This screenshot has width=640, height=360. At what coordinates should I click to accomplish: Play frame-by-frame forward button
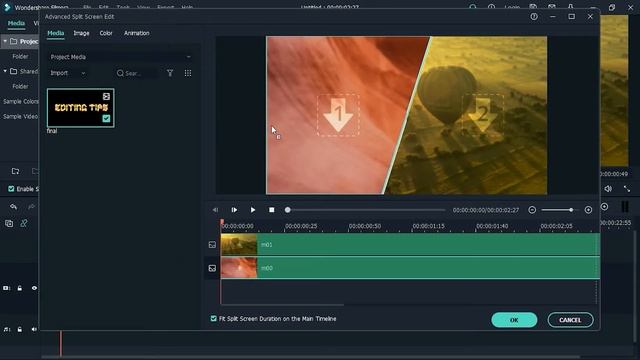[x=234, y=210]
